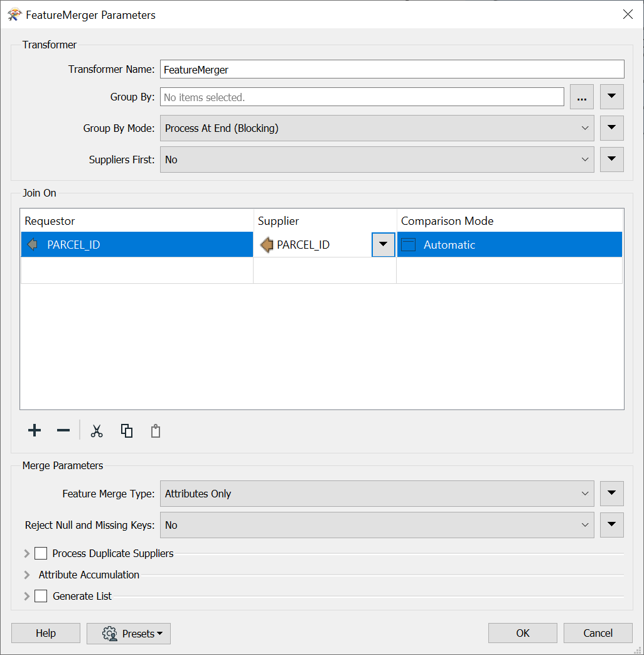The width and height of the screenshot is (644, 655).
Task: Dismiss the dialog with Cancel
Action: pos(598,633)
